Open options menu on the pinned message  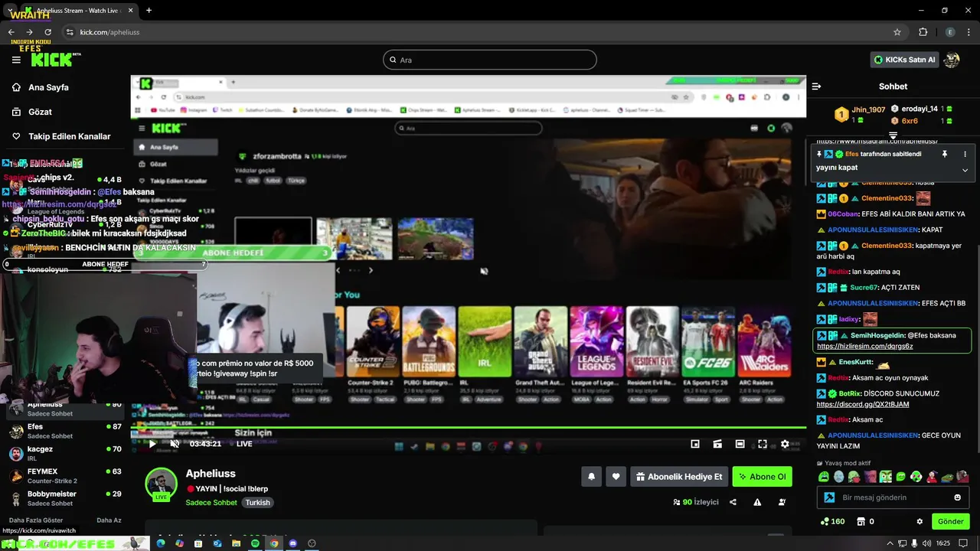pyautogui.click(x=965, y=154)
